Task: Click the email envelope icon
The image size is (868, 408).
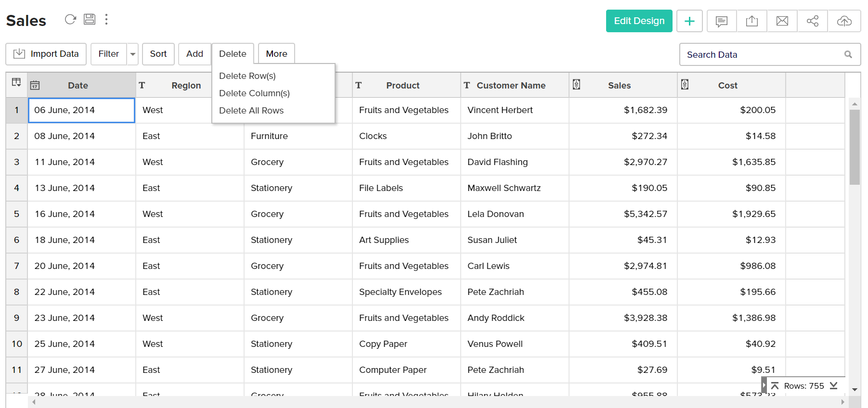Action: [x=782, y=21]
